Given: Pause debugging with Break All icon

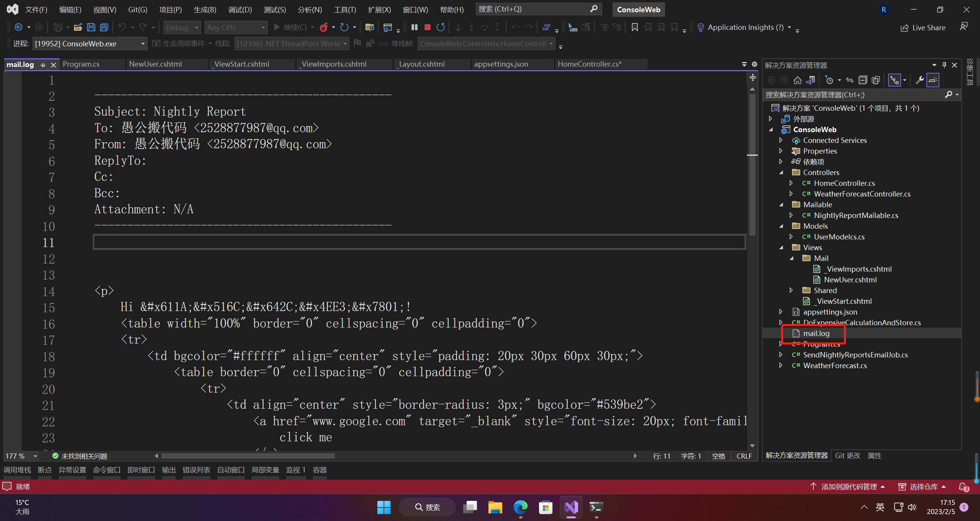Looking at the screenshot, I should tap(415, 27).
